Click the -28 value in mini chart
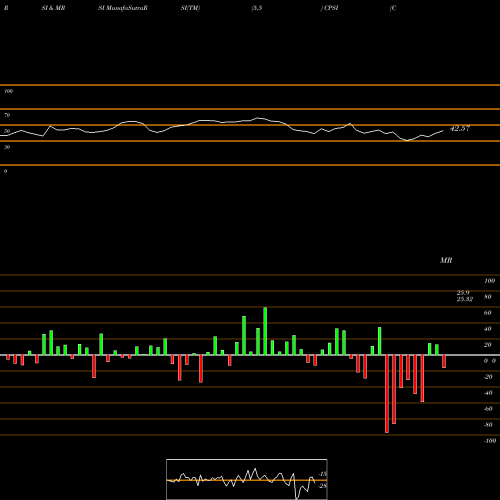The width and height of the screenshot is (500, 500). [x=322, y=486]
